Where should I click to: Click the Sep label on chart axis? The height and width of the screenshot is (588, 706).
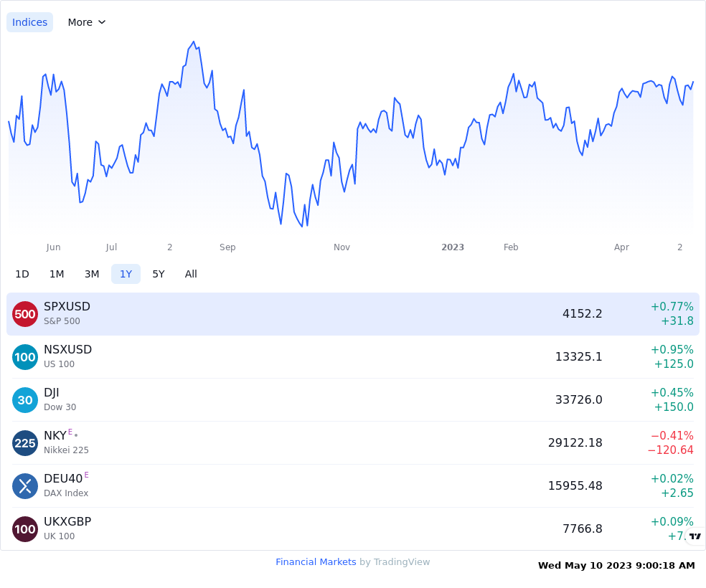tap(227, 247)
